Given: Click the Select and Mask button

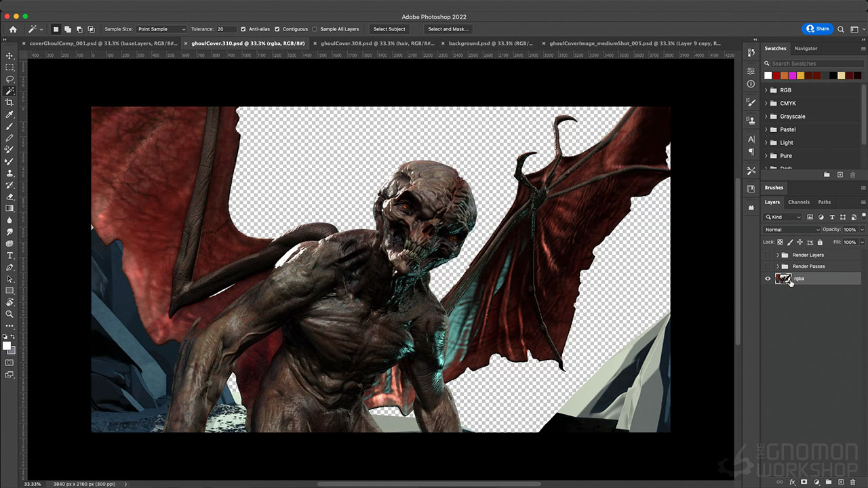Looking at the screenshot, I should (x=448, y=29).
